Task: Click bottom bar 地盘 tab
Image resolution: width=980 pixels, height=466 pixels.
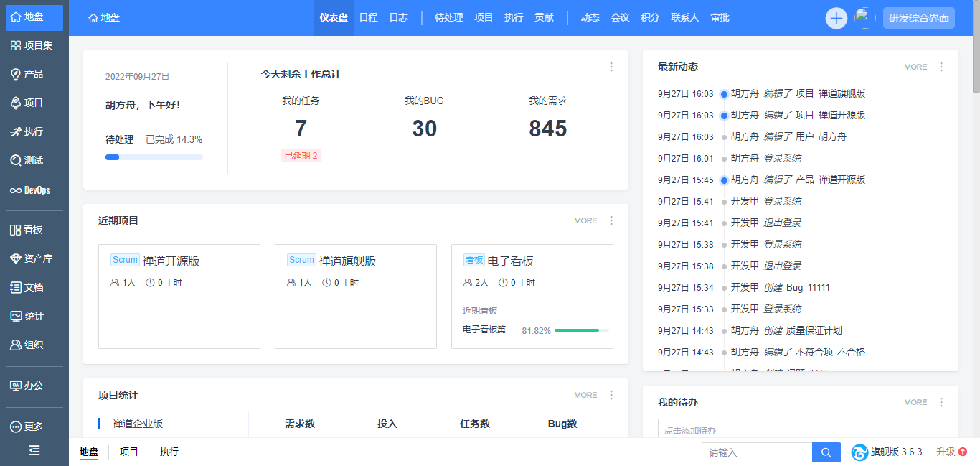Action: [x=89, y=452]
